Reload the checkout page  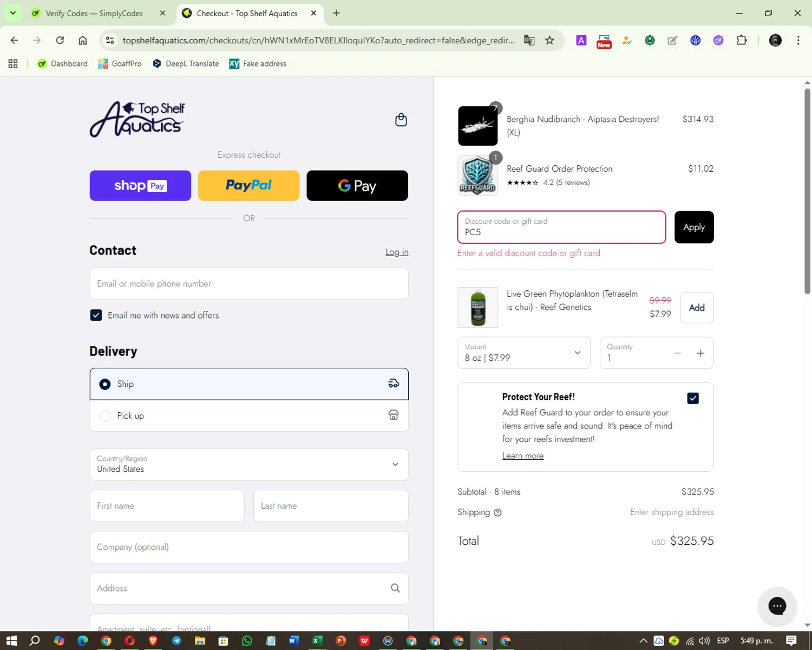point(60,40)
